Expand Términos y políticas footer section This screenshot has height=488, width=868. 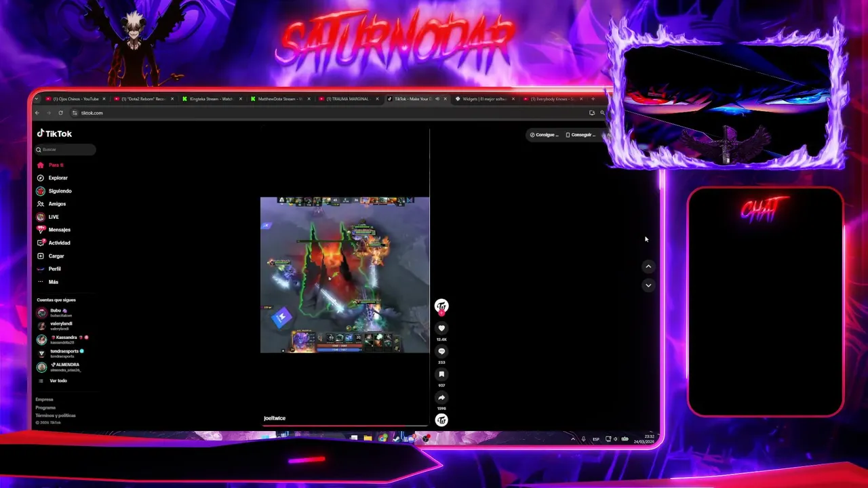56,415
